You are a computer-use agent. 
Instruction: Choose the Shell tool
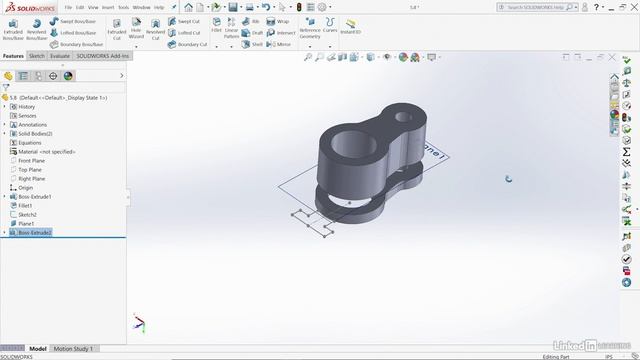click(252, 44)
